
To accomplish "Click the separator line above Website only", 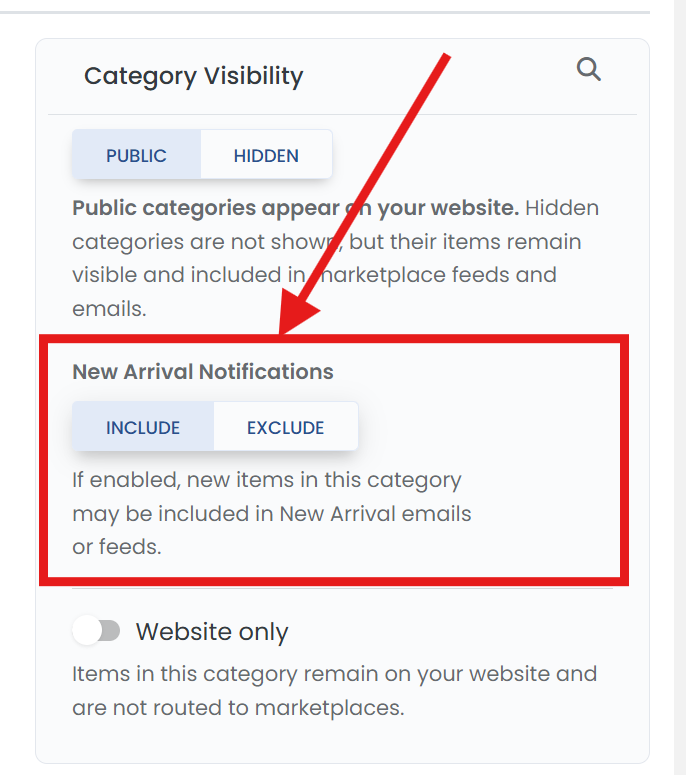I will tap(342, 588).
